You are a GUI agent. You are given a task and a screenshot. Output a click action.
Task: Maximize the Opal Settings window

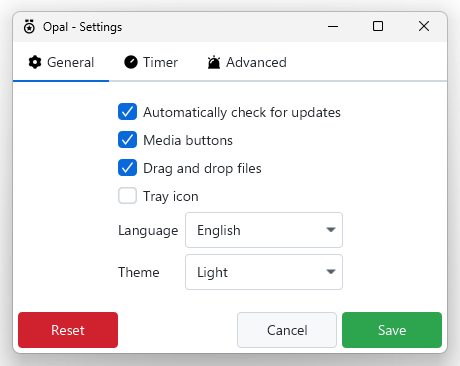point(378,26)
